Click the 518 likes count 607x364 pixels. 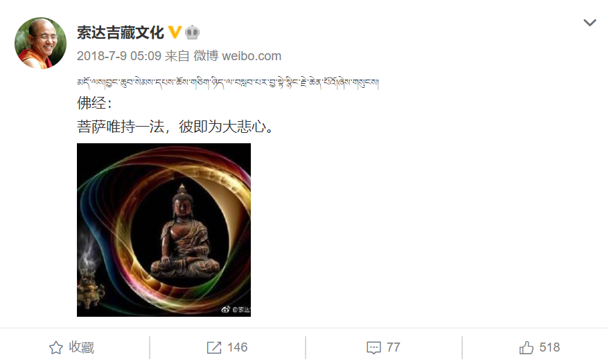(549, 347)
